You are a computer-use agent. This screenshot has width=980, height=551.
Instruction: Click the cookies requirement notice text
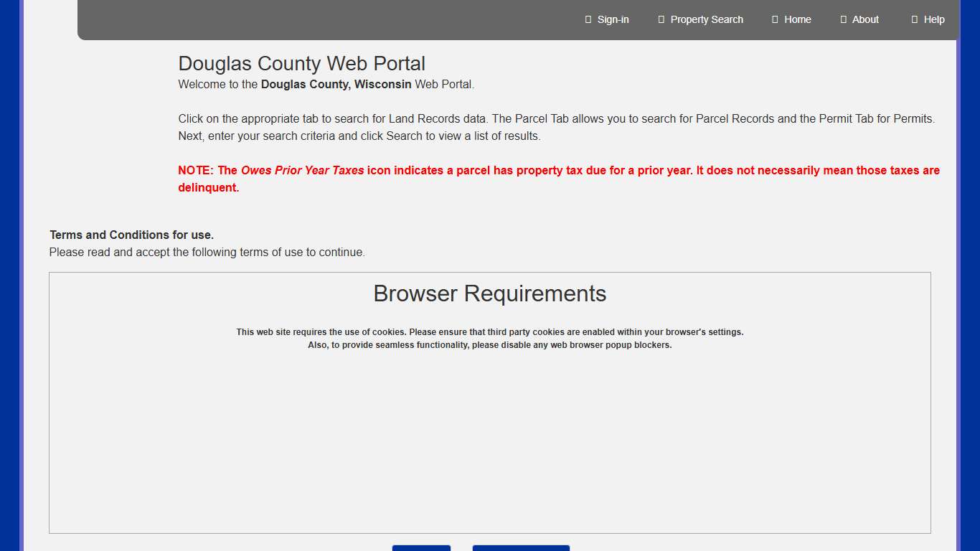pyautogui.click(x=490, y=331)
